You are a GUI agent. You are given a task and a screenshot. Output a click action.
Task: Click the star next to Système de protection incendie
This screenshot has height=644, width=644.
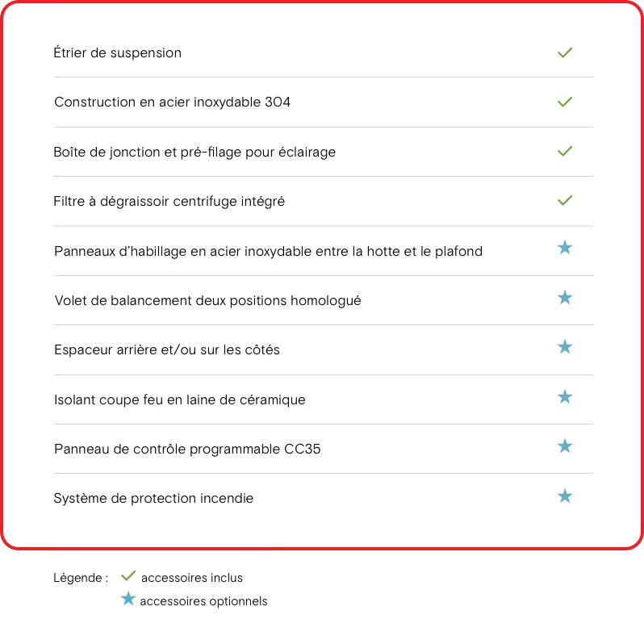pyautogui.click(x=565, y=496)
